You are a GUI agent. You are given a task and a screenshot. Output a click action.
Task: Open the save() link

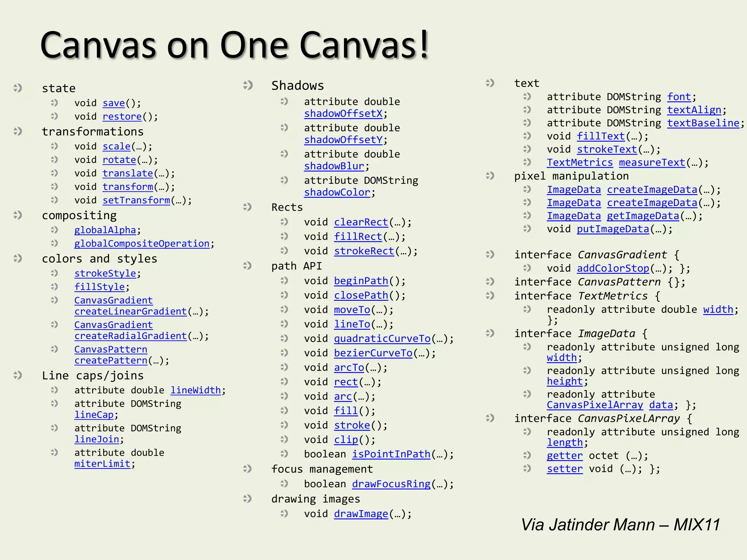[114, 103]
